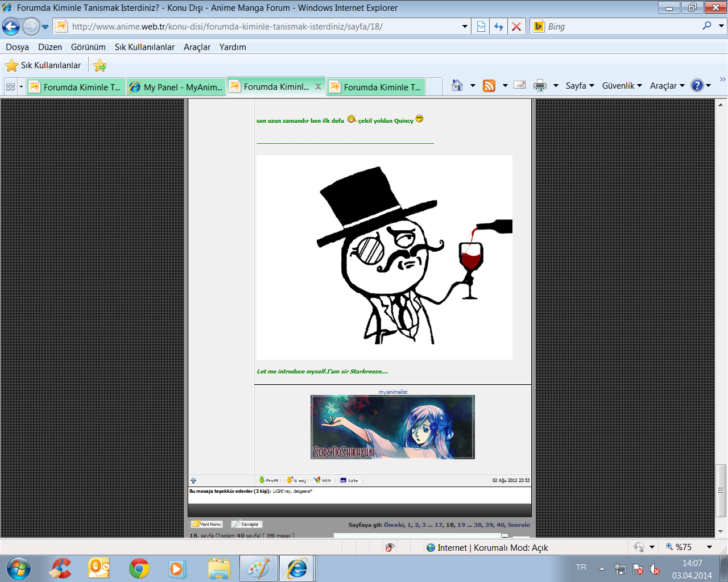Open the Sık Kullanılanlar favorites star button
This screenshot has height=582, width=728.
pyautogui.click(x=43, y=65)
